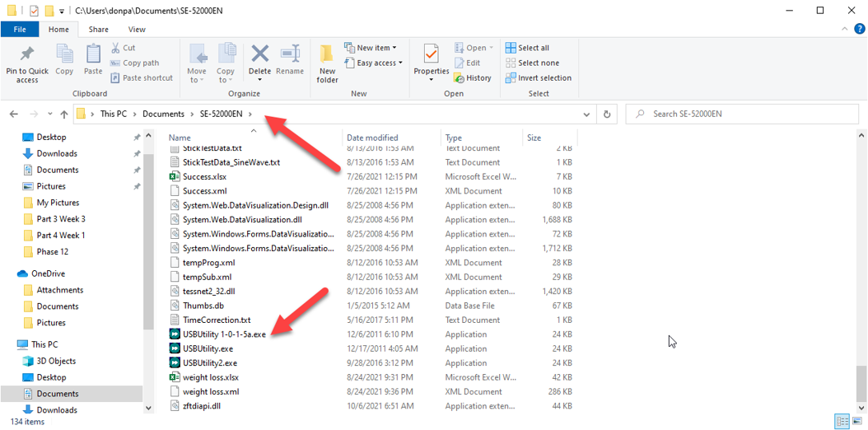The image size is (868, 430).
Task: Click the Cut scissors button
Action: point(123,48)
